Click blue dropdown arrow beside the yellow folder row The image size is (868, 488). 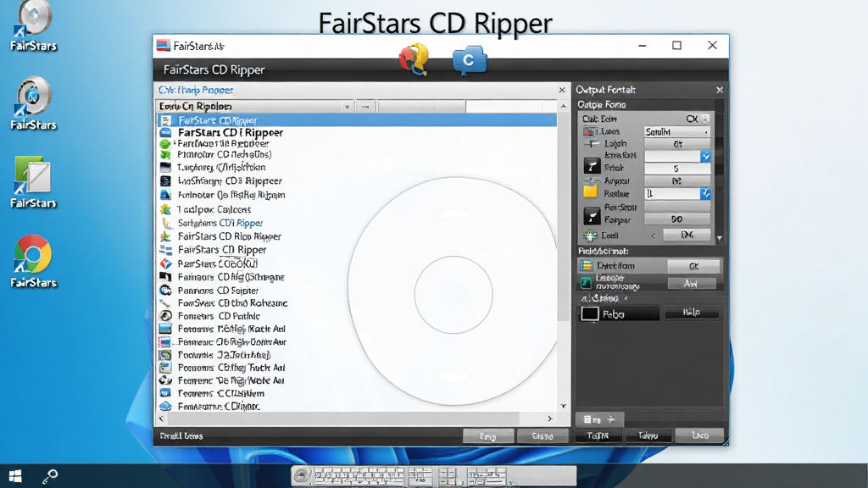click(705, 194)
